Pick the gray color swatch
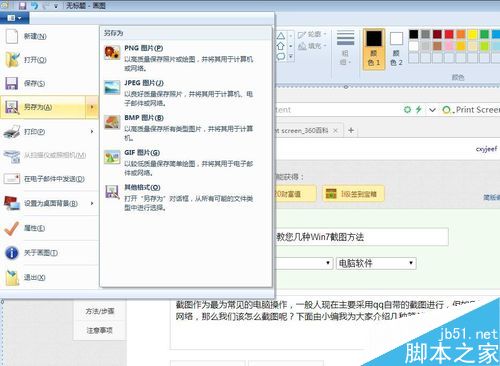Image resolution: width=500 pixels, height=366 pixels. [425, 34]
